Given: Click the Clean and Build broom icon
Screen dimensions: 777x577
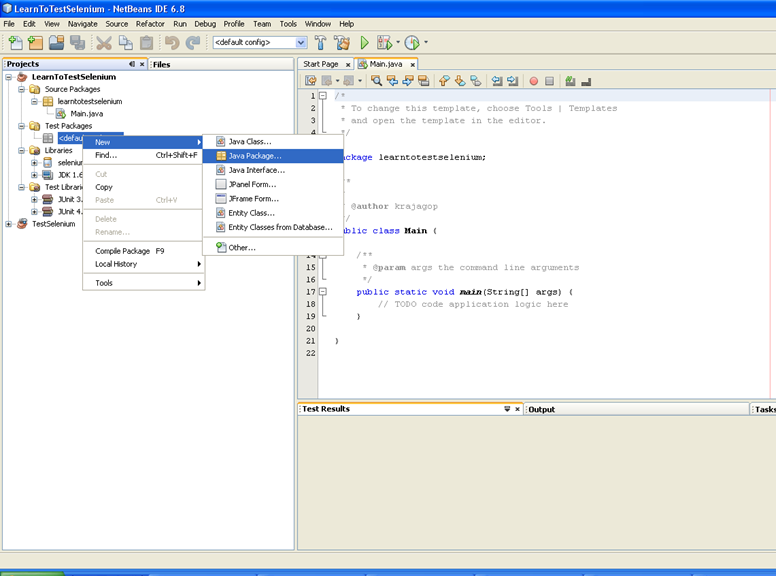Looking at the screenshot, I should [x=342, y=43].
